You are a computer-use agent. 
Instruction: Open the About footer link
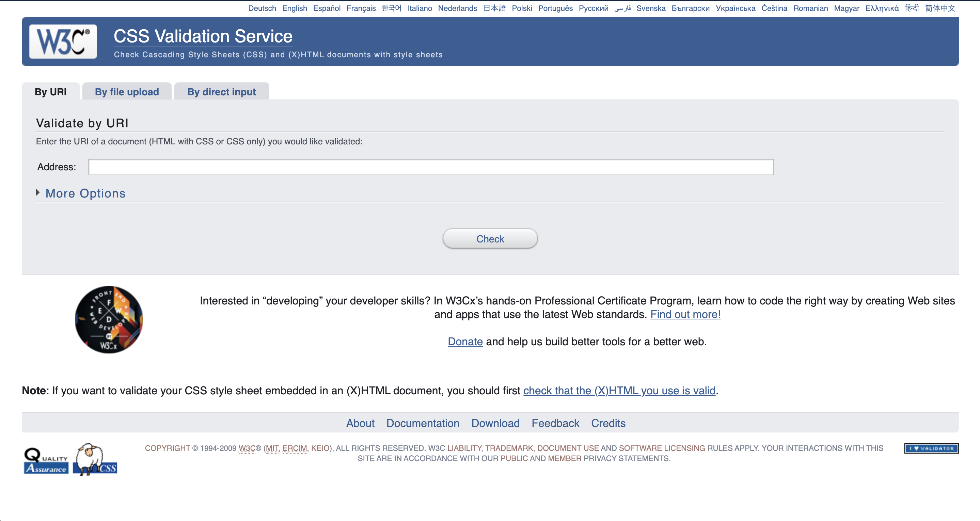pos(360,423)
